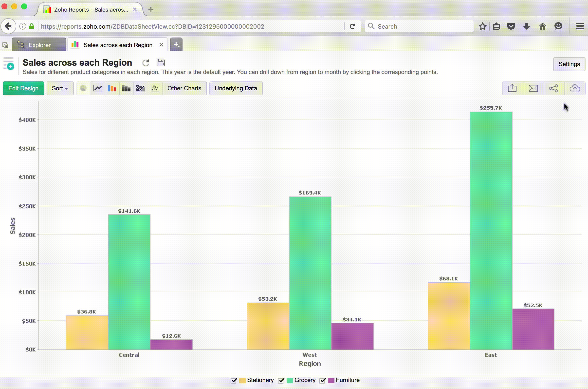This screenshot has width=588, height=389.
Task: Click the cloud publish icon
Action: point(575,88)
